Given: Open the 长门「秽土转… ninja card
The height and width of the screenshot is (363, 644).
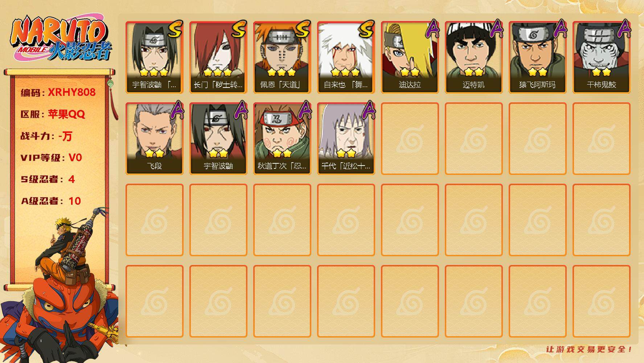Looking at the screenshot, I should coord(218,57).
